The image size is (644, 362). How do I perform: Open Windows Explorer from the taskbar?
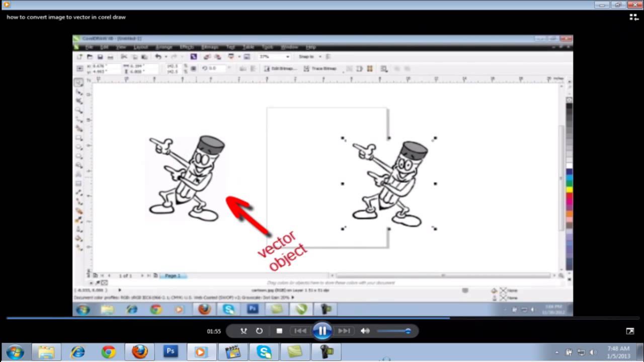46,352
